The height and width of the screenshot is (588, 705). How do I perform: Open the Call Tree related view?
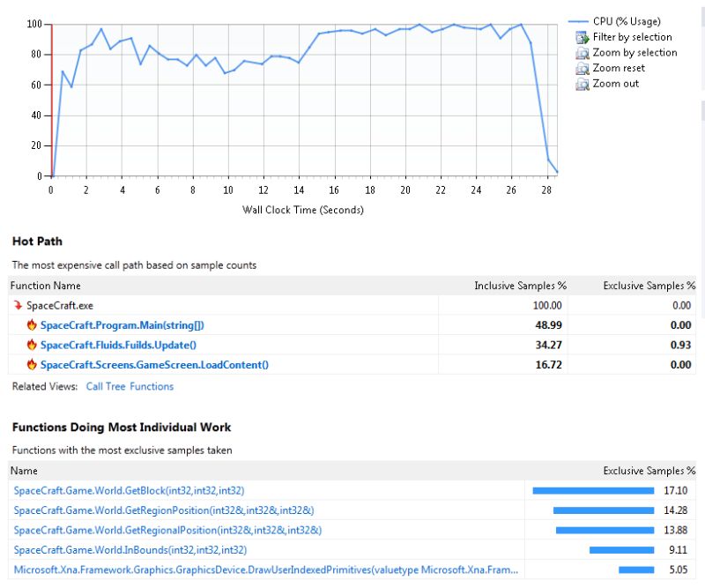coord(106,386)
